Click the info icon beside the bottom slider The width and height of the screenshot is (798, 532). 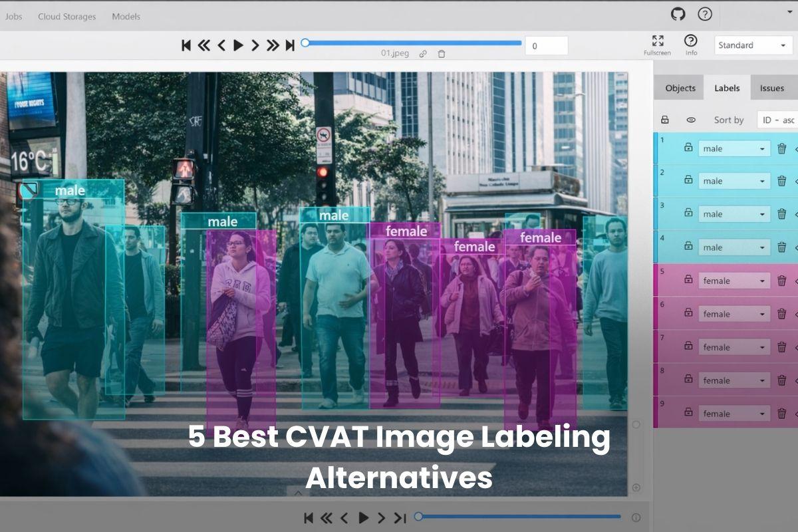click(636, 517)
